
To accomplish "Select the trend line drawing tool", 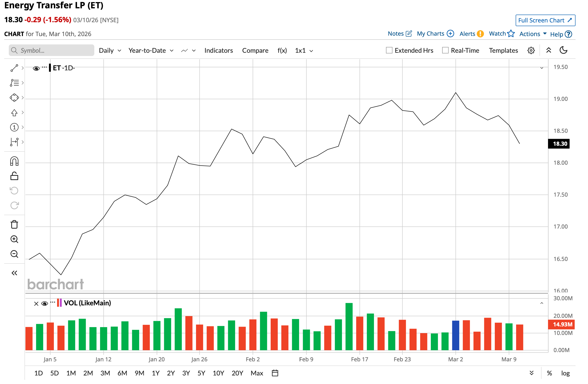I will click(14, 68).
